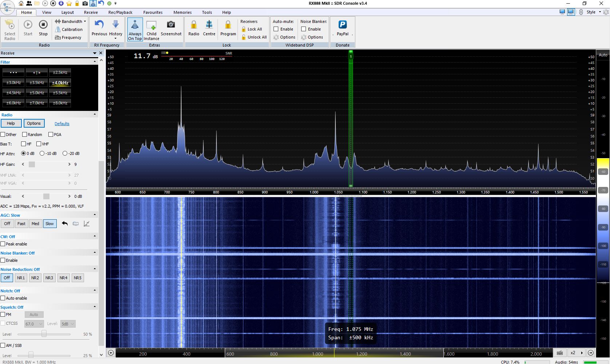
Task: Open the Bandwidth dropdown
Action: click(x=70, y=21)
